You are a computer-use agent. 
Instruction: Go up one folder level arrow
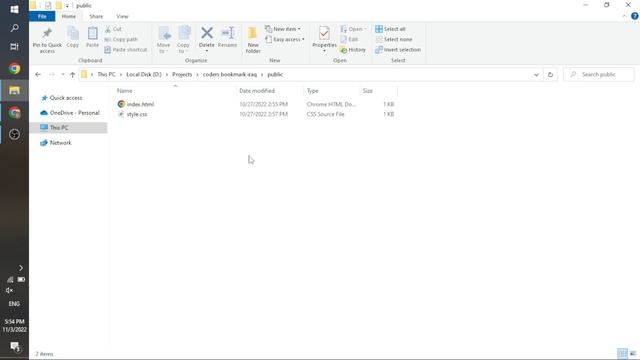pyautogui.click(x=73, y=74)
